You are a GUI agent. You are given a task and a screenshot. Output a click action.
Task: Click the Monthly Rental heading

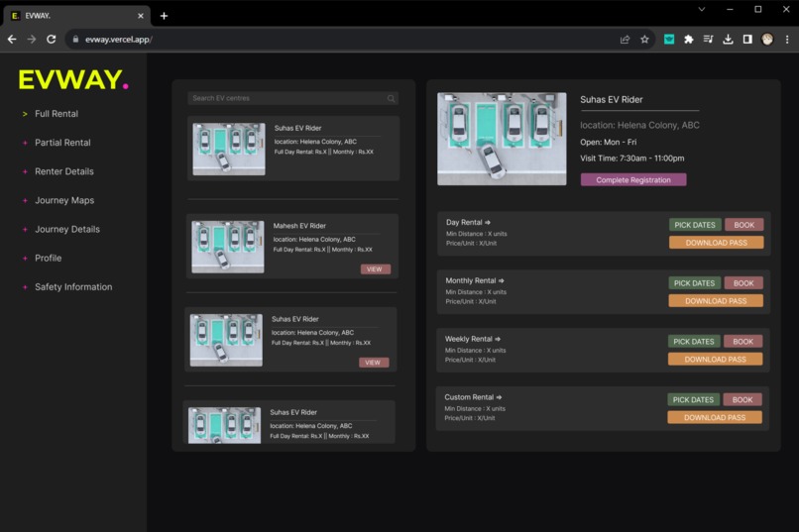(475, 280)
